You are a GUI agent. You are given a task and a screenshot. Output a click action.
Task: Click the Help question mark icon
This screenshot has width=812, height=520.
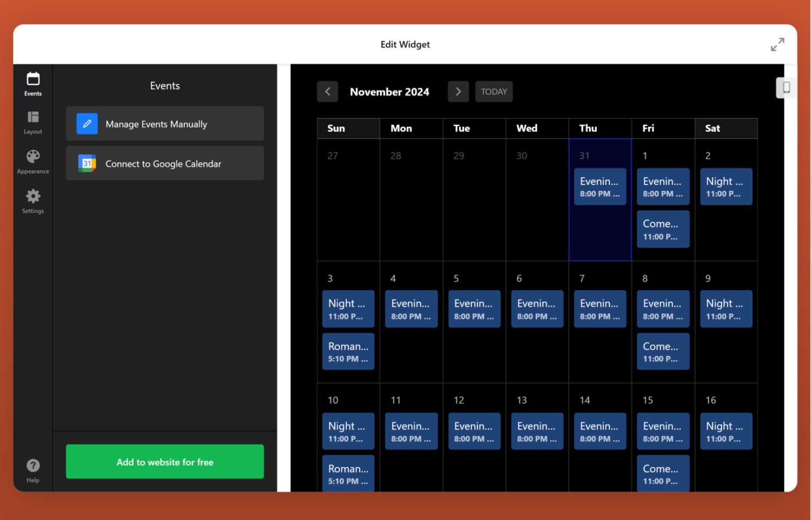tap(33, 466)
